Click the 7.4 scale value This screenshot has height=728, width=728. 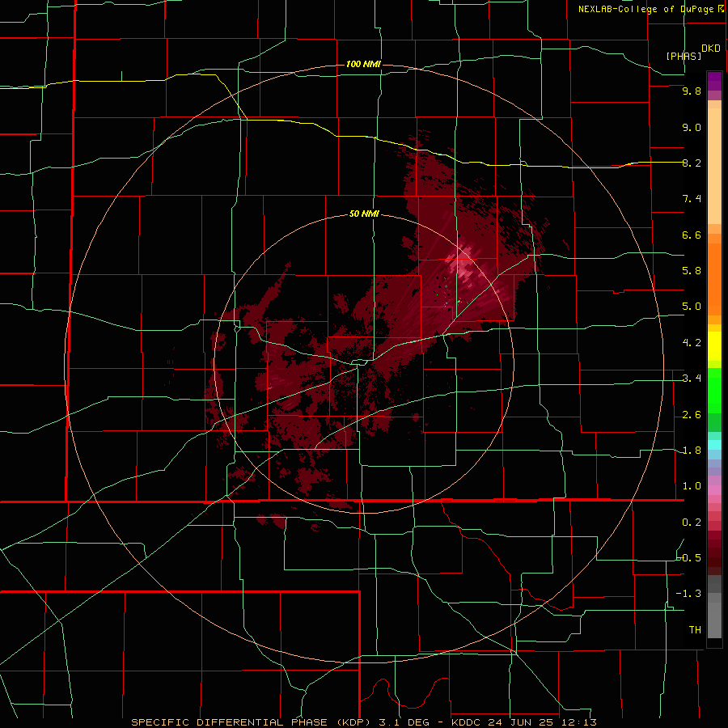(692, 199)
